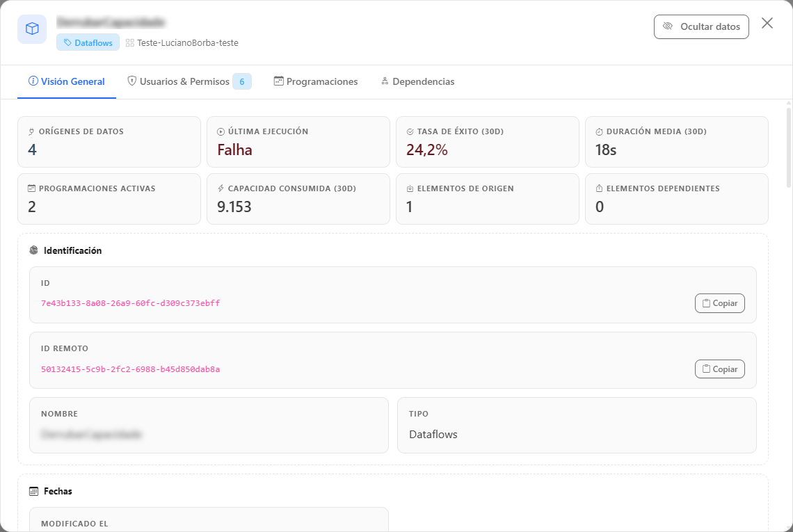Click the Dataflows tag badge
This screenshot has height=532, width=793.
(88, 42)
